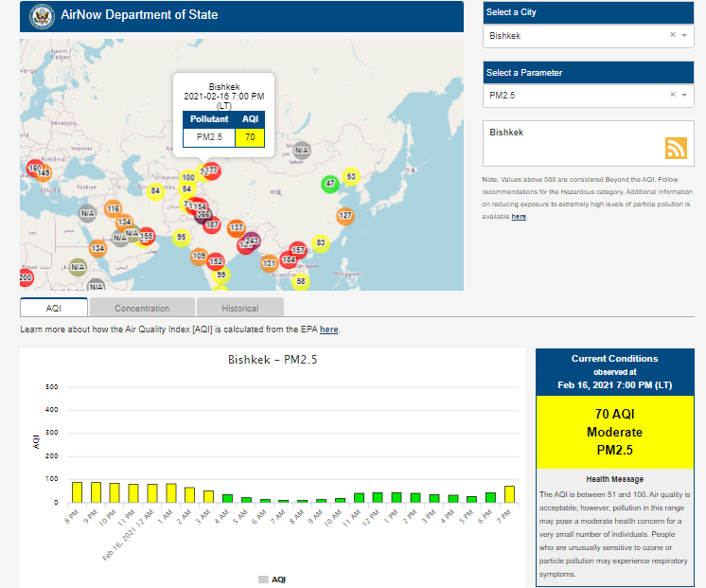Image resolution: width=706 pixels, height=588 pixels.
Task: Click the 7 PM yellow bar in chart
Action: [x=509, y=493]
